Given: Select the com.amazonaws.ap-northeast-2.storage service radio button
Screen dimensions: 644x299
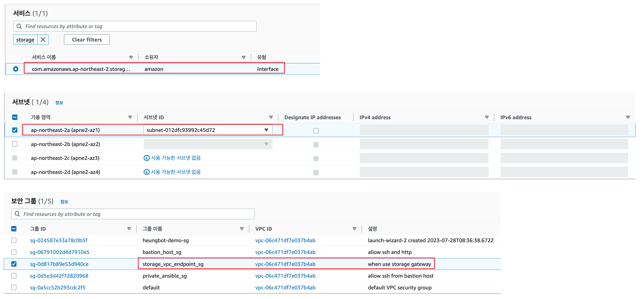Looking at the screenshot, I should point(15,69).
